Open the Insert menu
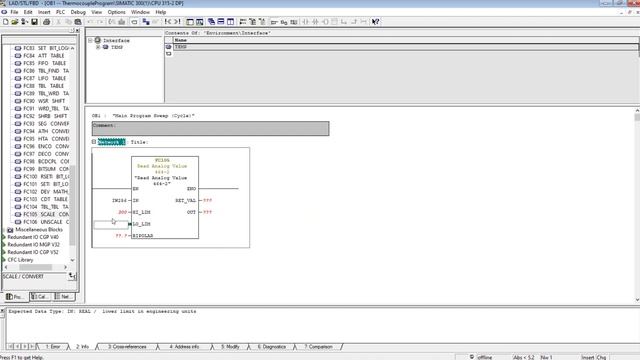The height and width of the screenshot is (360, 640). 44,12
